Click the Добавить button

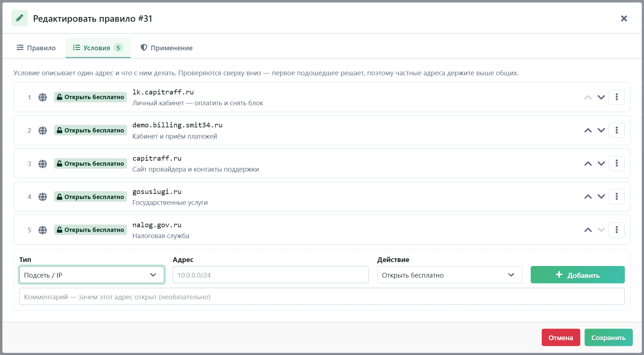pos(578,275)
